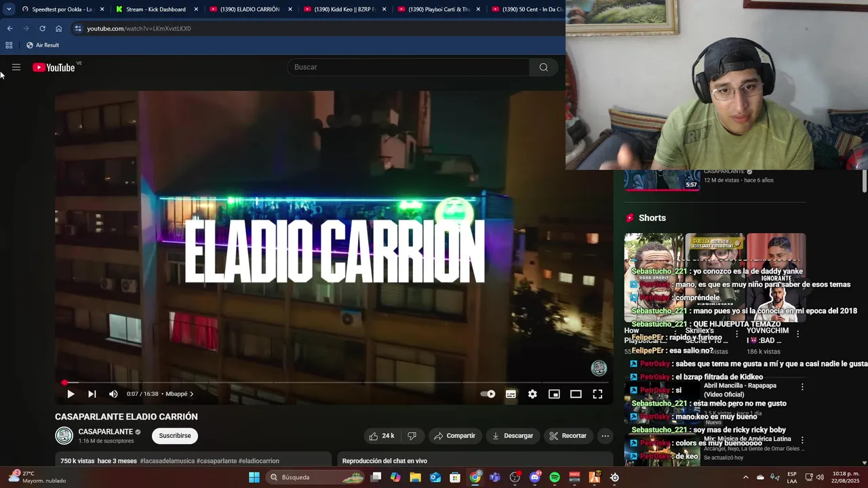The image size is (868, 488).
Task: Dislike the video
Action: pos(412,436)
